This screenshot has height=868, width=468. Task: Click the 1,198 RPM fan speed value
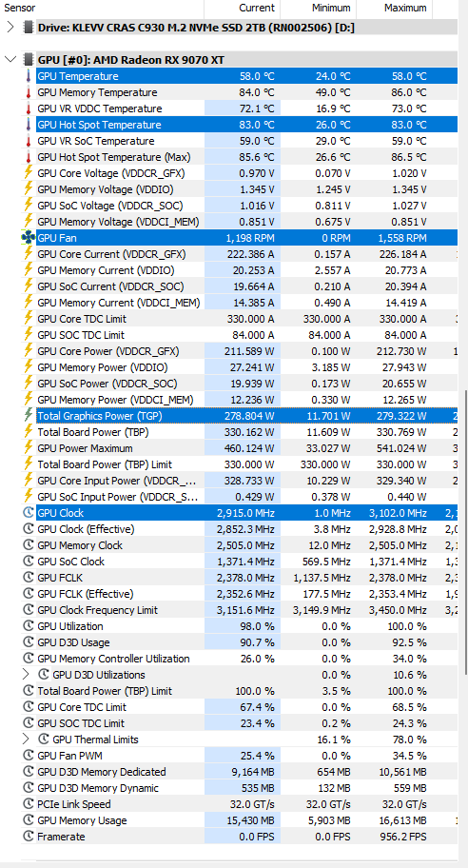tap(250, 238)
